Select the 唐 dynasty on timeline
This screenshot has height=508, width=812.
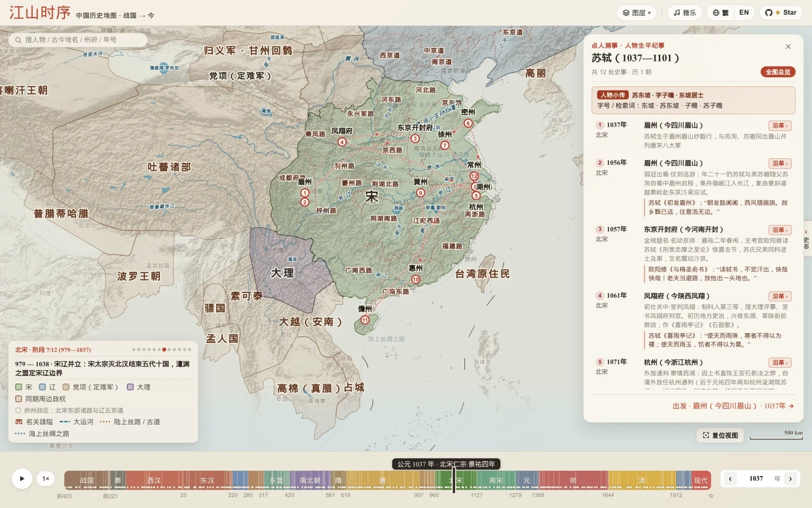[382, 480]
